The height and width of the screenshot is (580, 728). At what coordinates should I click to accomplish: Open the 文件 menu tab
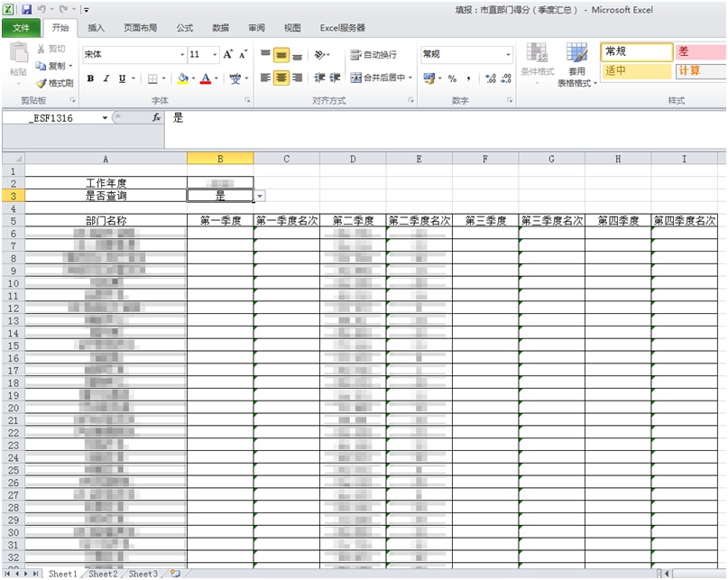tap(21, 28)
